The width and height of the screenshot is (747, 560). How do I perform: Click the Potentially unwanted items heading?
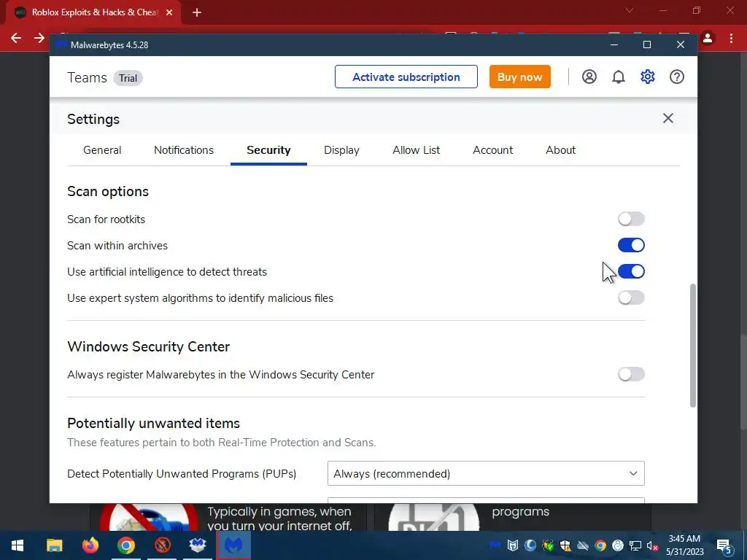coord(153,424)
